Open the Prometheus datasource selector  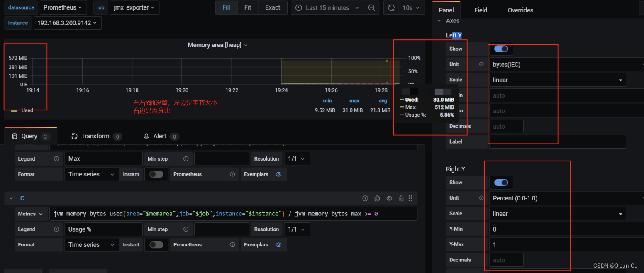pyautogui.click(x=63, y=7)
